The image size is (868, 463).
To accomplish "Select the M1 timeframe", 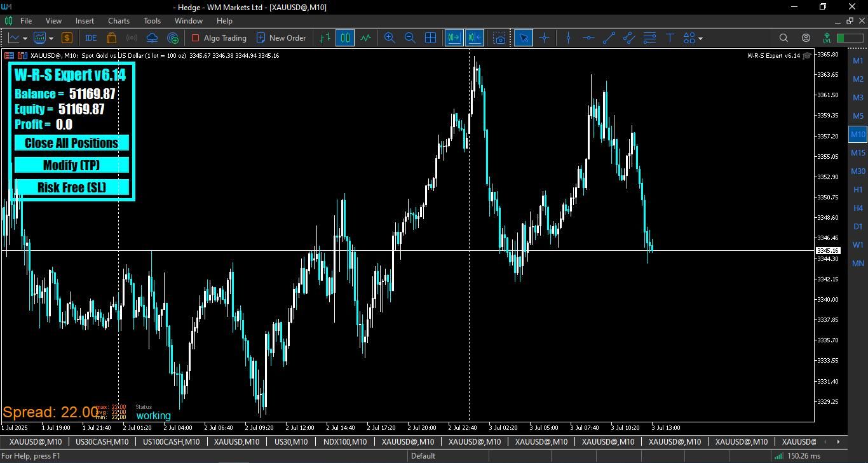I will [858, 61].
